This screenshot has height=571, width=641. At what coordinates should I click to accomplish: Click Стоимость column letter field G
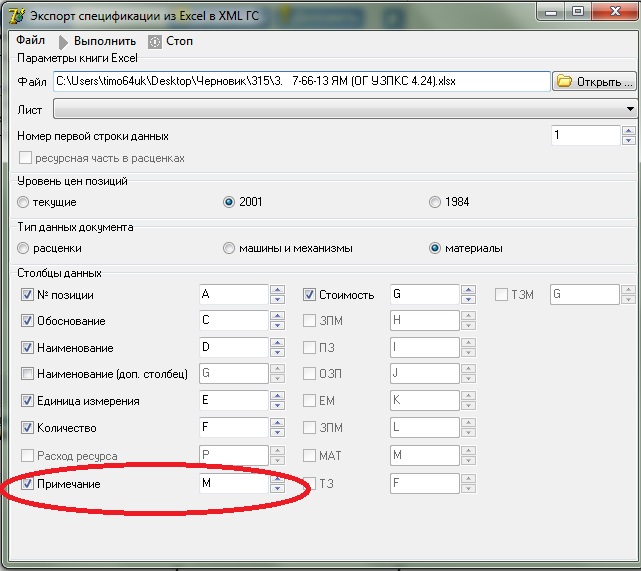(424, 294)
